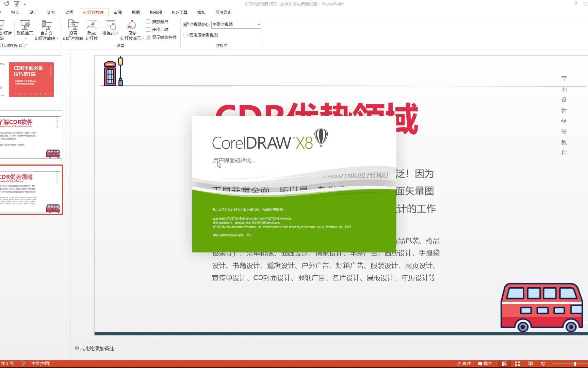Click the 自定义幻灯片放映 icon
588x368 pixels.
point(46,26)
